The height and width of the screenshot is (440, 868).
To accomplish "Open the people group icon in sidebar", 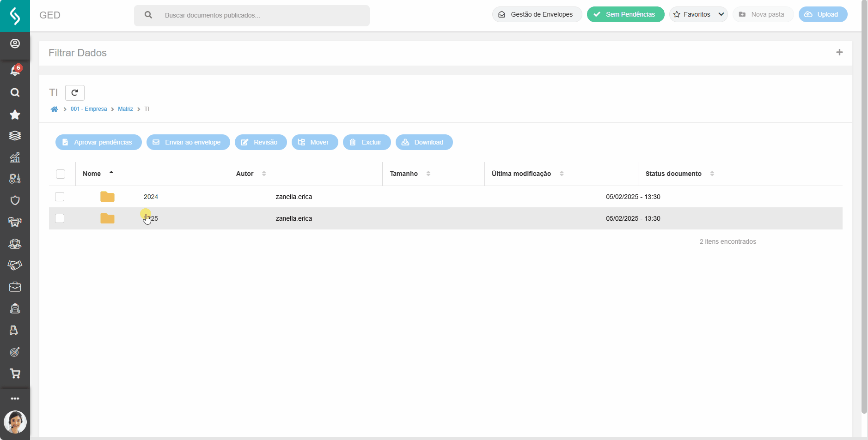I will point(15,244).
